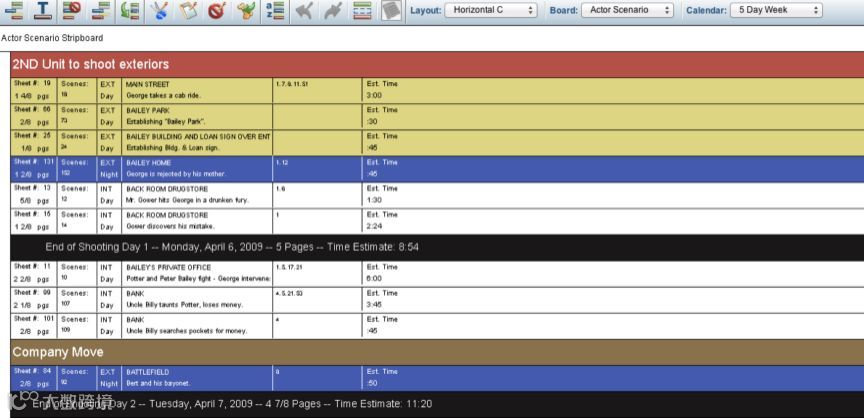Click the add strip icon in toolbar
Screen dimensions: 864x418
[13, 10]
